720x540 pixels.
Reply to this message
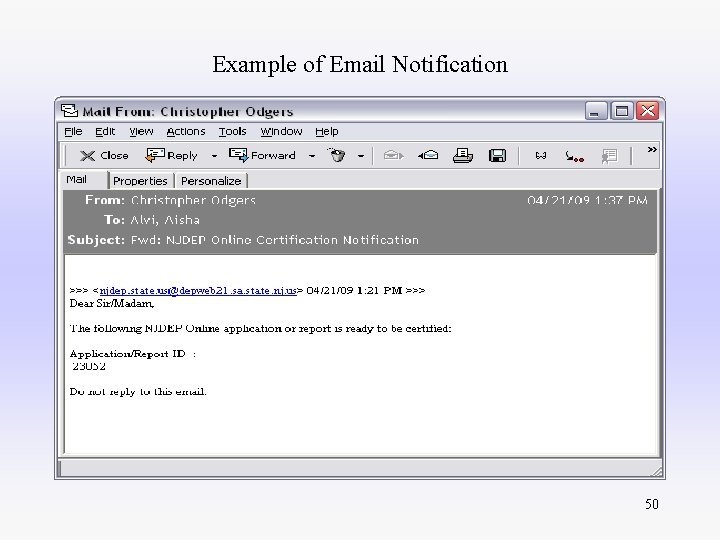pos(171,156)
